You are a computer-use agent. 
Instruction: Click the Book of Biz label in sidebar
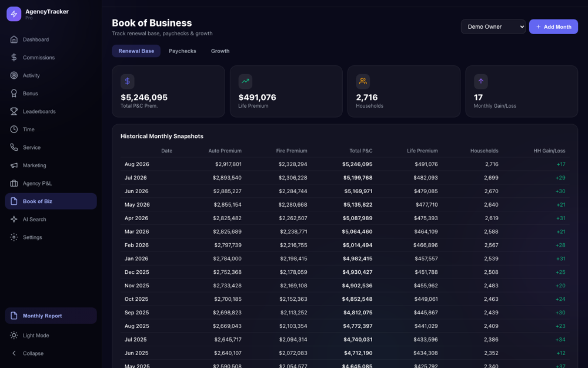[38, 201]
